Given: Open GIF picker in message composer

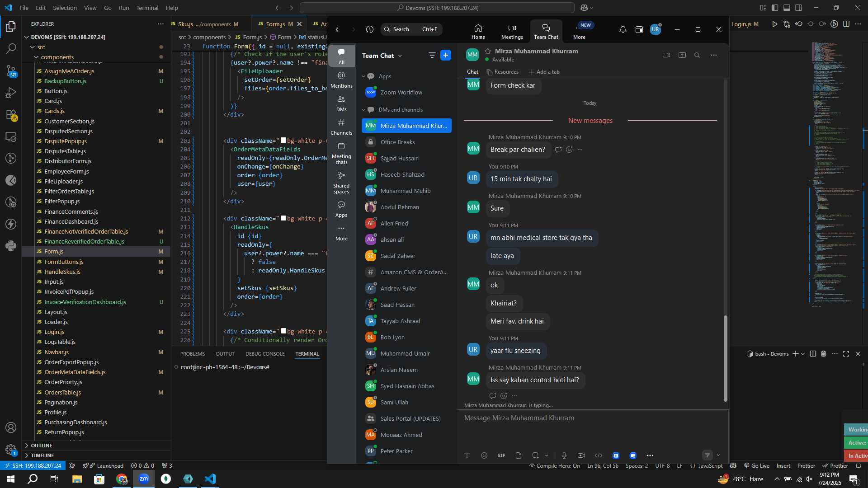Looking at the screenshot, I should coord(501,455).
